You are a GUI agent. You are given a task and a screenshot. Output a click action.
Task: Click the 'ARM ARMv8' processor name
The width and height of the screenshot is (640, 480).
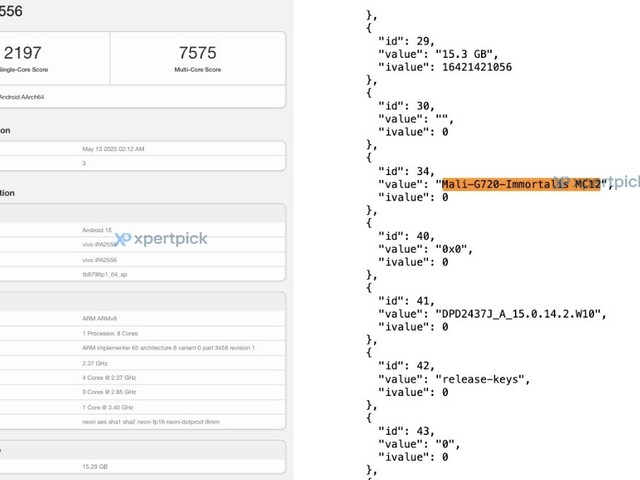pyautogui.click(x=99, y=318)
